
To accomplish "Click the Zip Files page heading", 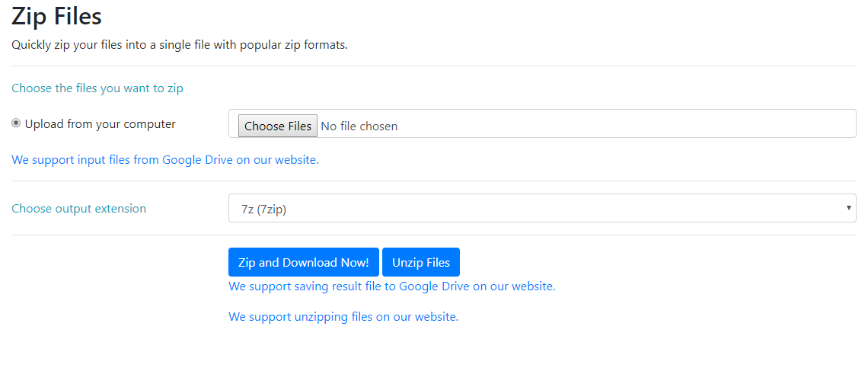I will coord(56,16).
